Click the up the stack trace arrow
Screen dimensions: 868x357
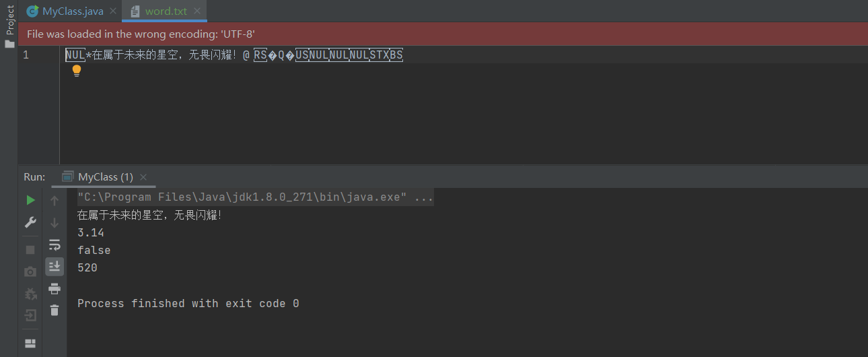tap(55, 200)
